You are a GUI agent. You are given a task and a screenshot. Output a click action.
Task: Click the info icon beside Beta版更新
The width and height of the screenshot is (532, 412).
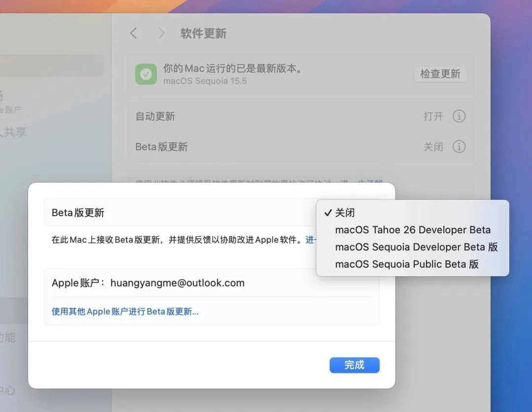click(459, 146)
